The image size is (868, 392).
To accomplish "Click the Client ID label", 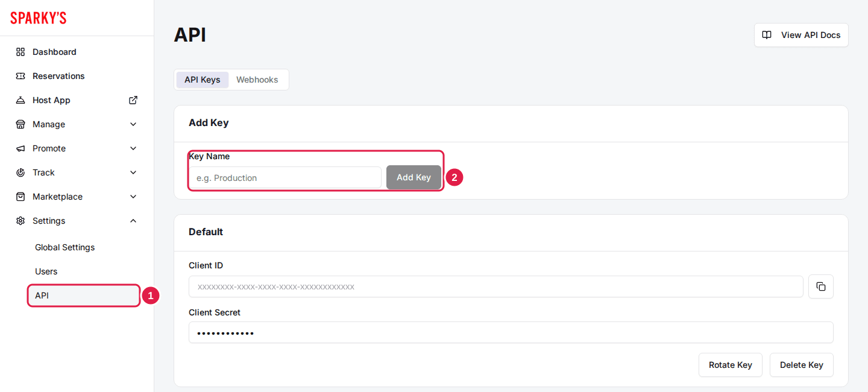I will pyautogui.click(x=206, y=265).
